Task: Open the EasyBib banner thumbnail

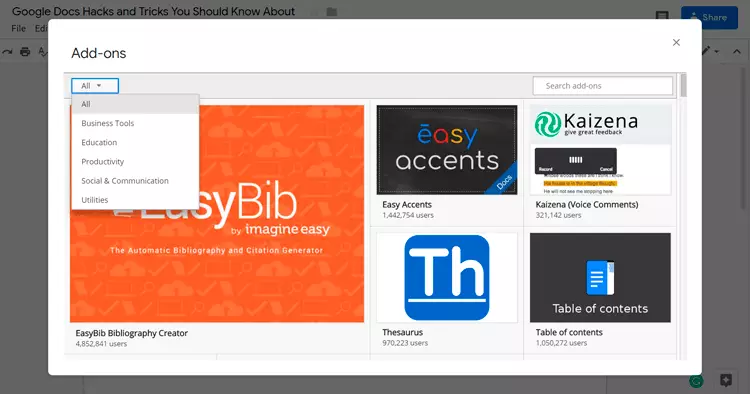Action: (217, 214)
